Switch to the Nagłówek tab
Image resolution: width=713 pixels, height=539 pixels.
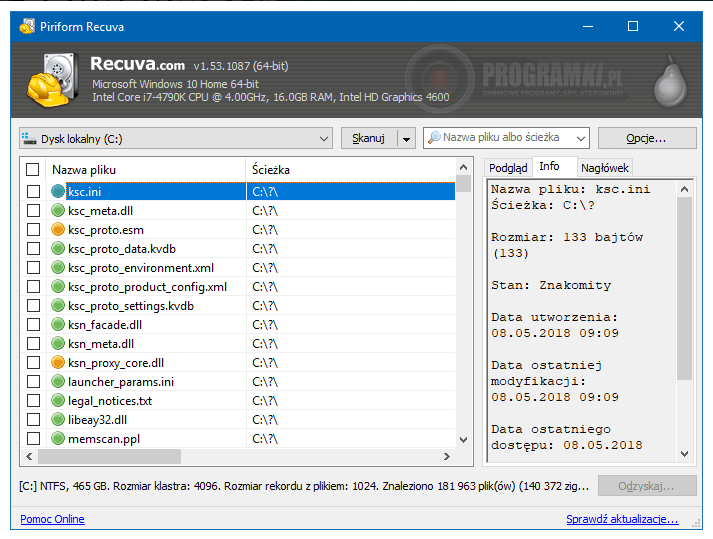point(605,168)
